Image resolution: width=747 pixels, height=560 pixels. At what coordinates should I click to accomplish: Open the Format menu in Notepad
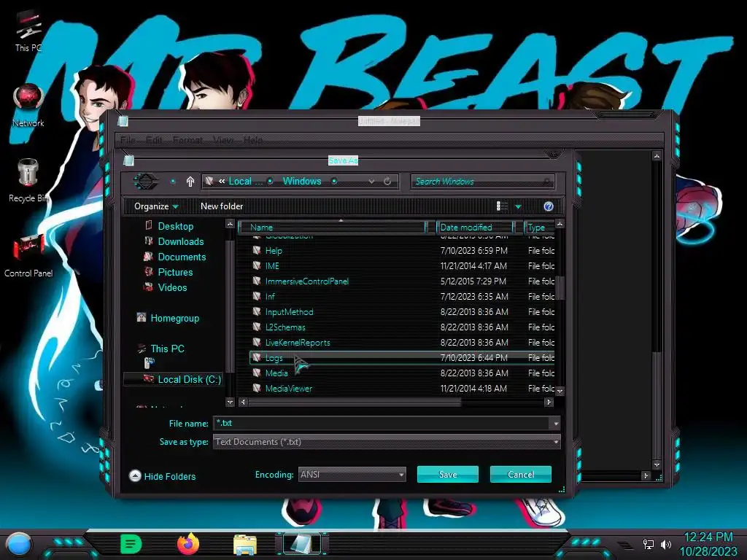[x=187, y=139]
